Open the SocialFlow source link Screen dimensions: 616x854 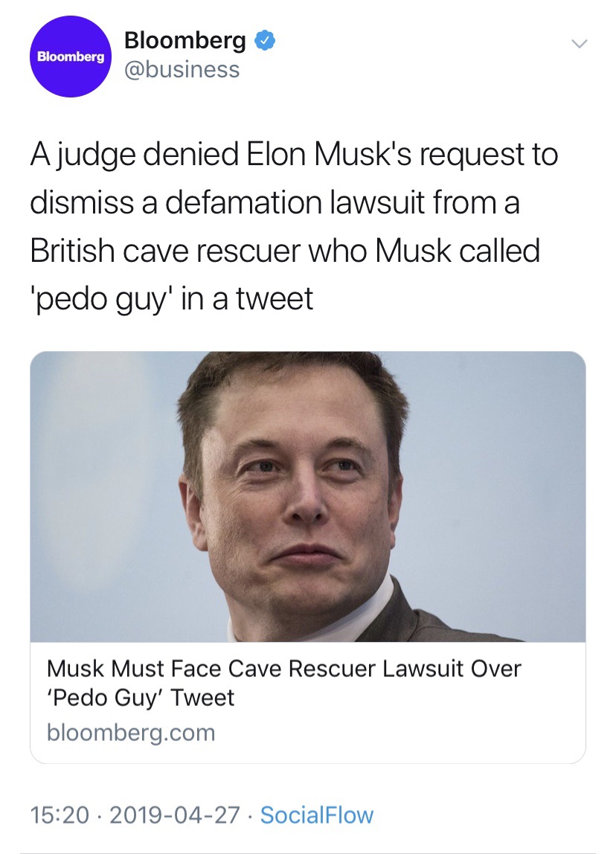point(316,815)
